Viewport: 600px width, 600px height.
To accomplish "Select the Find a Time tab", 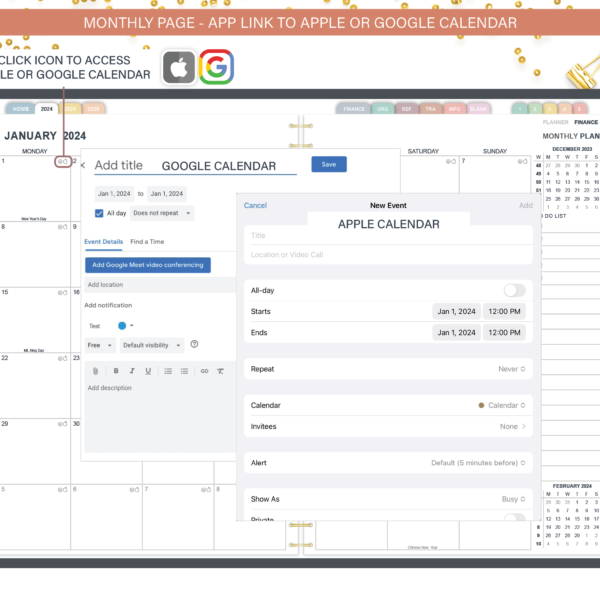I will point(147,242).
